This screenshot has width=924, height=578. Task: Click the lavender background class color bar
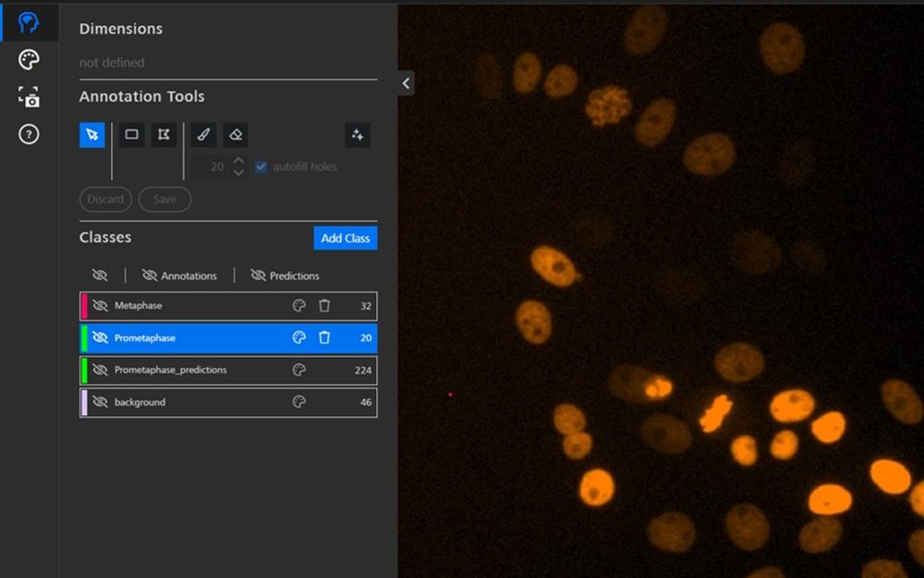tap(84, 403)
